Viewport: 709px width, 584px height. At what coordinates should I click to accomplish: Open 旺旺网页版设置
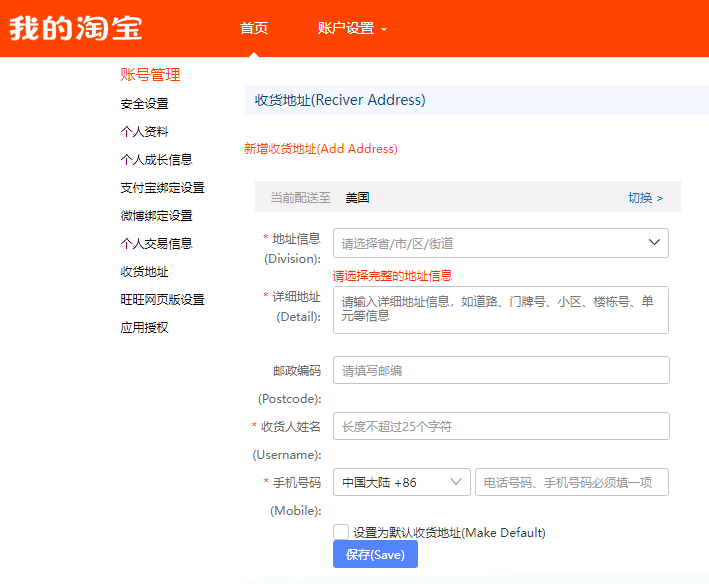coord(162,300)
